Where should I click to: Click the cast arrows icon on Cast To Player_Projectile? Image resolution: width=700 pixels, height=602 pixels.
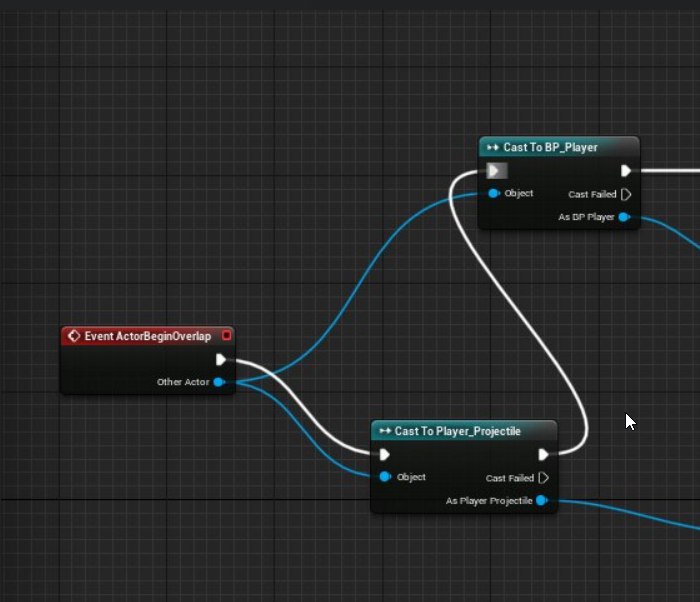click(385, 431)
